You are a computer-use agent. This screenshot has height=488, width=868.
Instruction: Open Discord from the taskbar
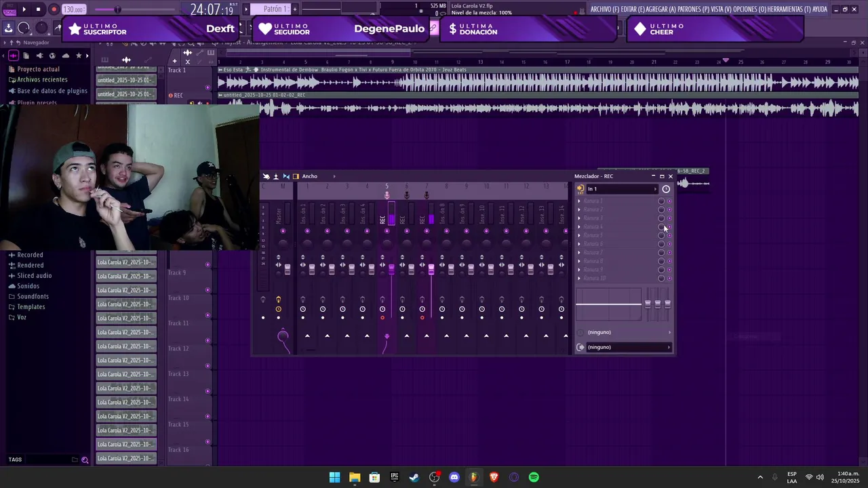454,477
